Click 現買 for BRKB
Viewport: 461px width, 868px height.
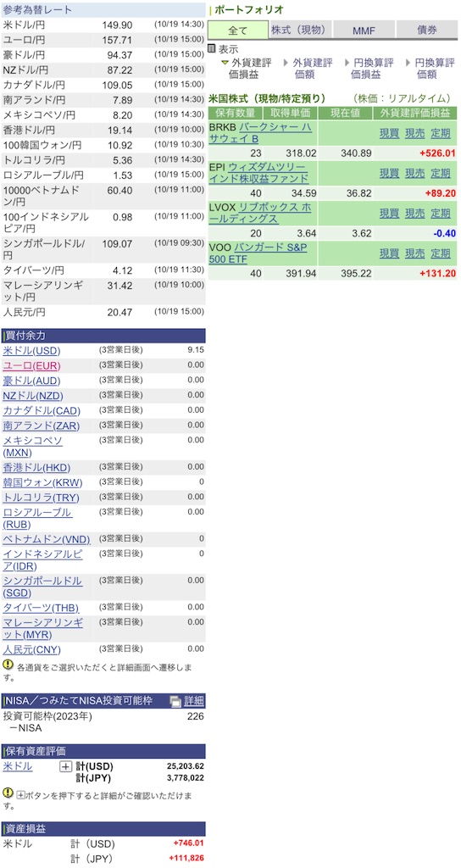389,133
